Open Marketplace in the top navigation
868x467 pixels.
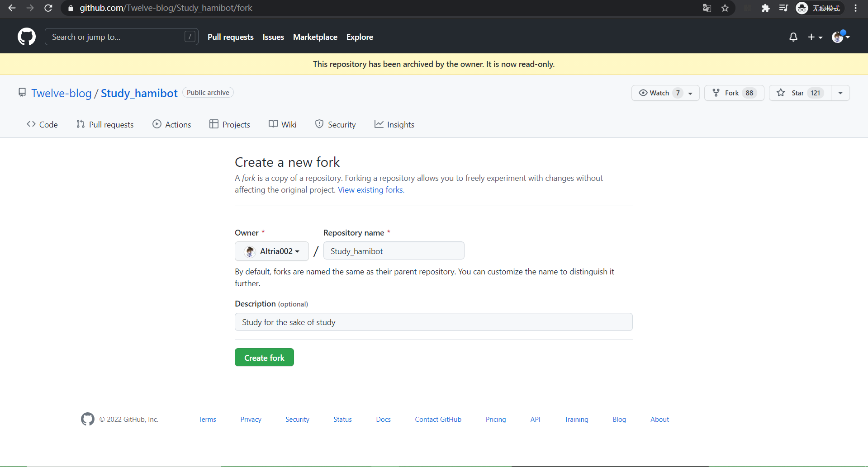pyautogui.click(x=315, y=37)
